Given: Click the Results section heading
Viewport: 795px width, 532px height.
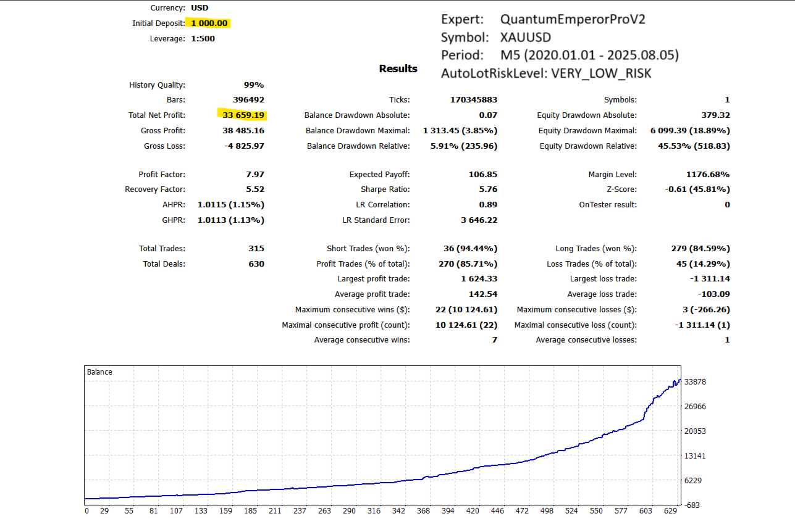Looking at the screenshot, I should pos(398,69).
